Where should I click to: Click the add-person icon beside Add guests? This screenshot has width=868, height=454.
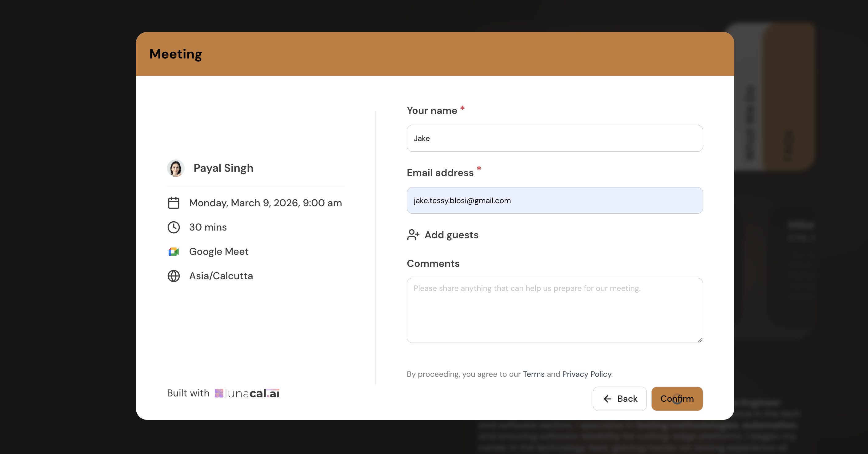[413, 235]
